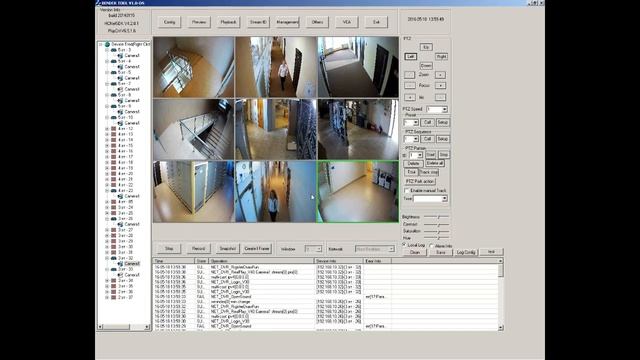Open the Time dropdown under manual Track

pyautogui.click(x=444, y=199)
